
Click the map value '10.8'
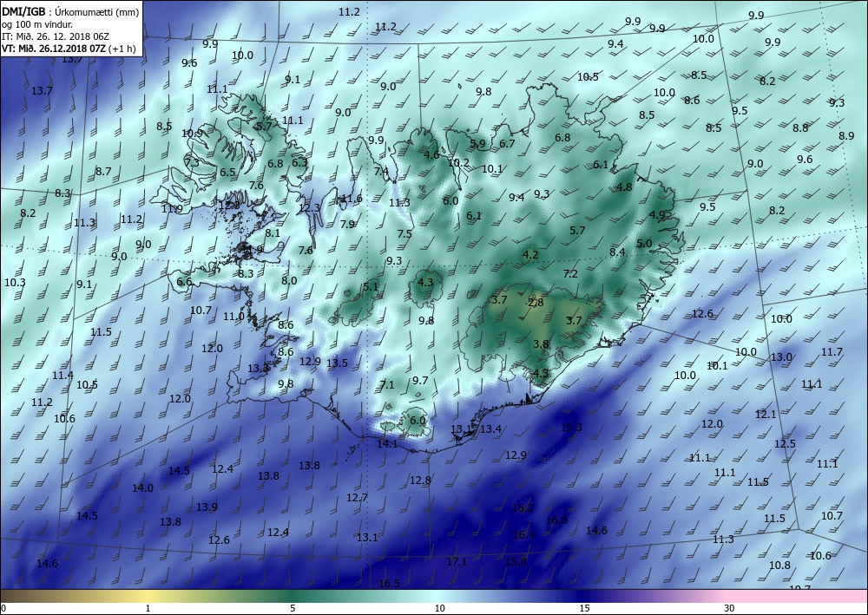coord(779,566)
